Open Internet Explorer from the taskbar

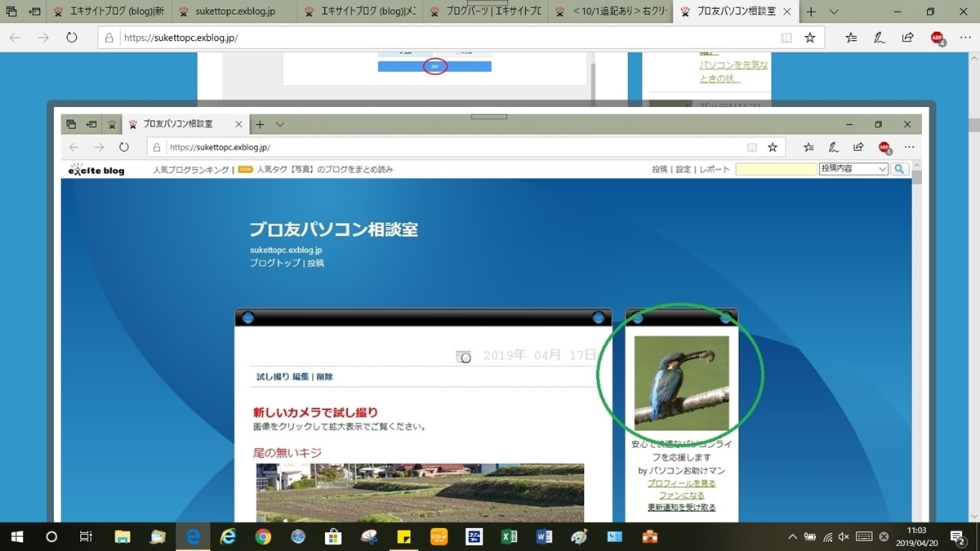pyautogui.click(x=228, y=537)
